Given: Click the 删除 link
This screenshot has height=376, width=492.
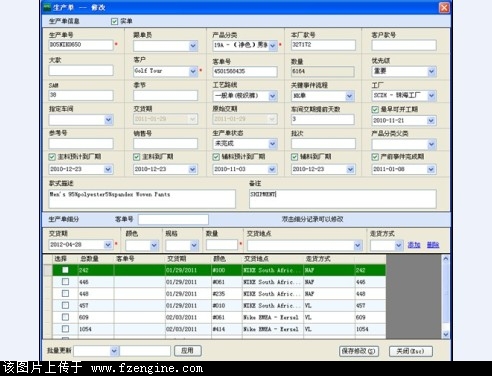Looking at the screenshot, I should (x=433, y=245).
